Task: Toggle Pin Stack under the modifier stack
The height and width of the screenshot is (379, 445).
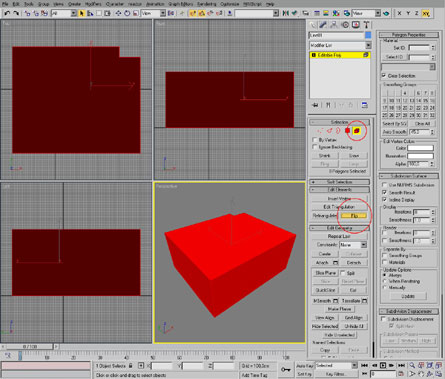Action: (315, 105)
